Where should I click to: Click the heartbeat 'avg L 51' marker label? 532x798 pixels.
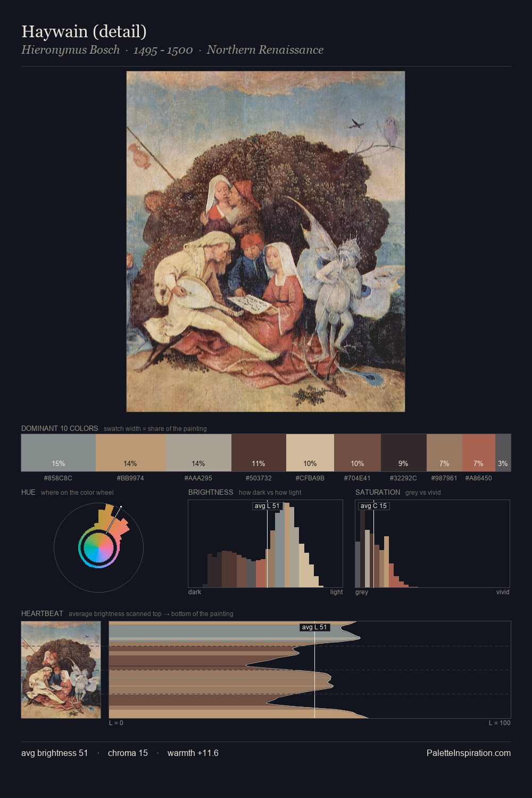tap(314, 627)
